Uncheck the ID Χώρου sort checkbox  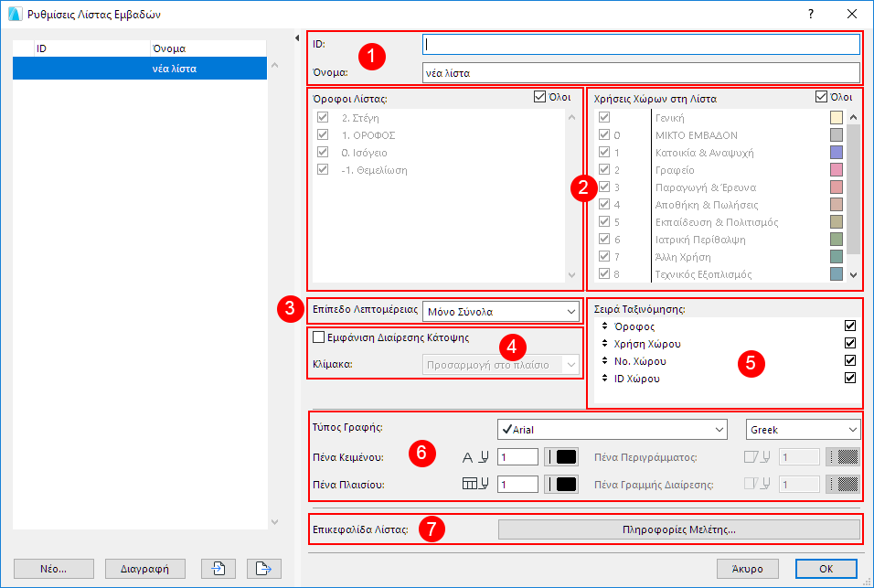tap(850, 378)
